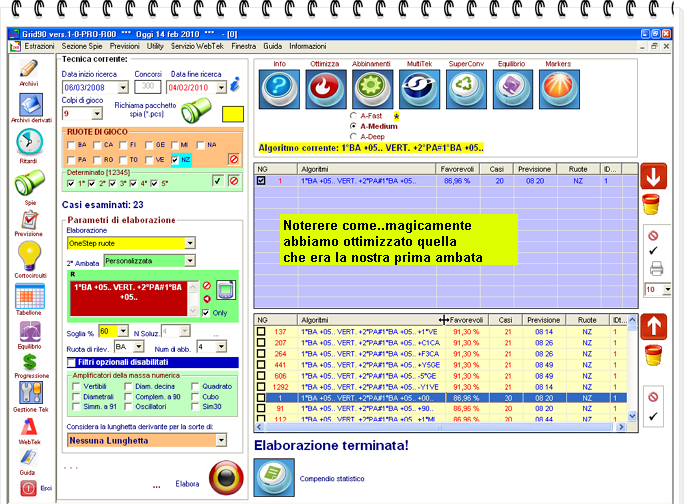684x504 pixels.
Task: Click the Equilibrio top toolbar button
Action: [513, 89]
